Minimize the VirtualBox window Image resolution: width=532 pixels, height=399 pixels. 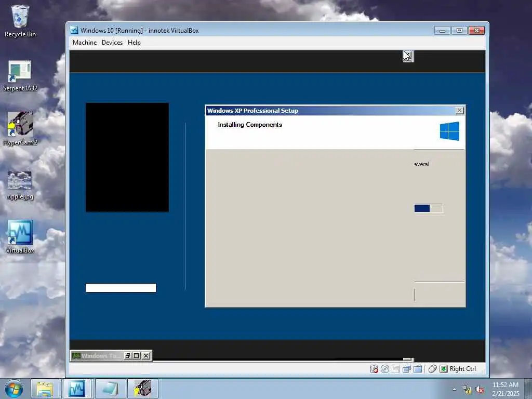pyautogui.click(x=442, y=31)
